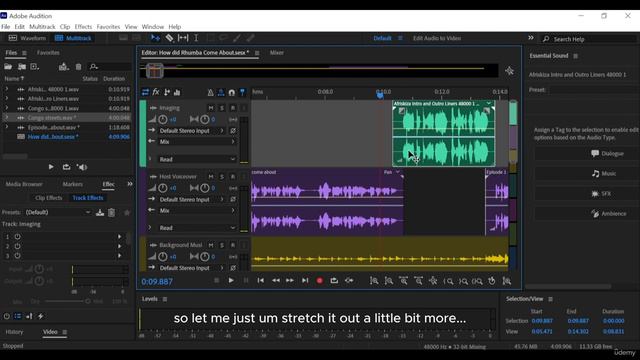
Task: Open file icon in Files panel
Action: (x=8, y=67)
